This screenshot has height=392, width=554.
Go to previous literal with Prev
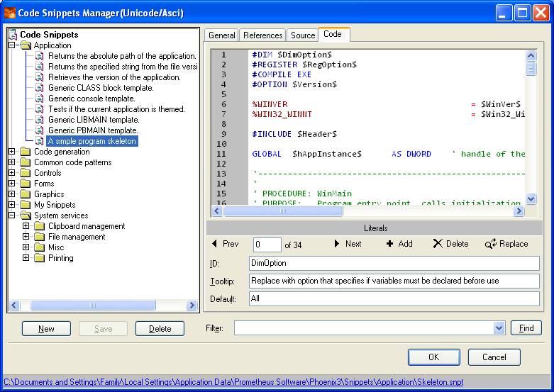pyautogui.click(x=225, y=244)
